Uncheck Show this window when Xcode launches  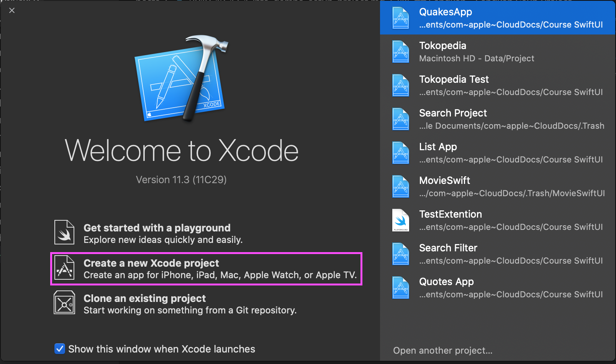60,349
